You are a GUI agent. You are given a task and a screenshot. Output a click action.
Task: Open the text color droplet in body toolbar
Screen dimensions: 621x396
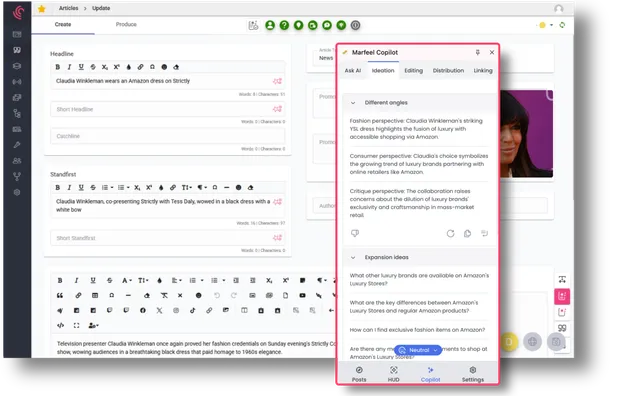(x=159, y=280)
